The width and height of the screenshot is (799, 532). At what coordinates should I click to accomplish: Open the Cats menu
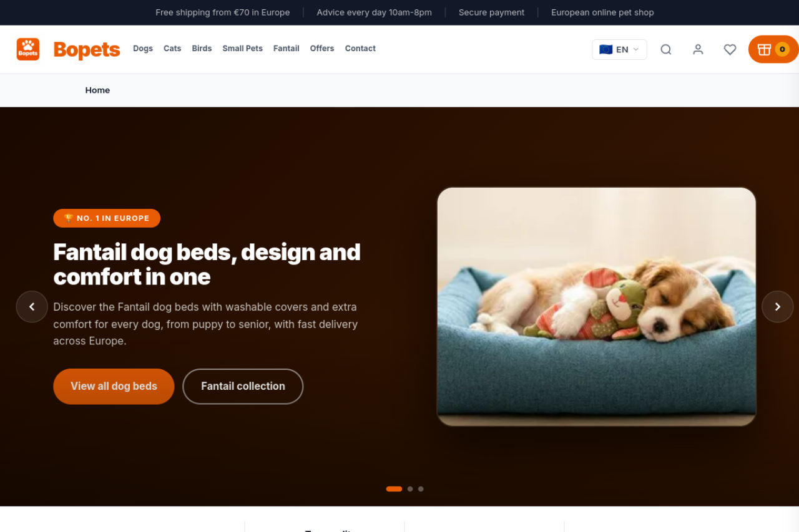(172, 49)
